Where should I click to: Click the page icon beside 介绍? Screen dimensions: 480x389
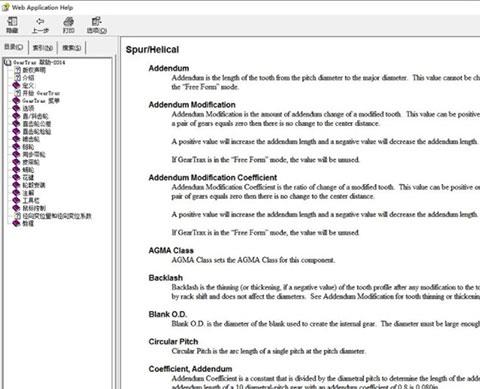pos(17,77)
